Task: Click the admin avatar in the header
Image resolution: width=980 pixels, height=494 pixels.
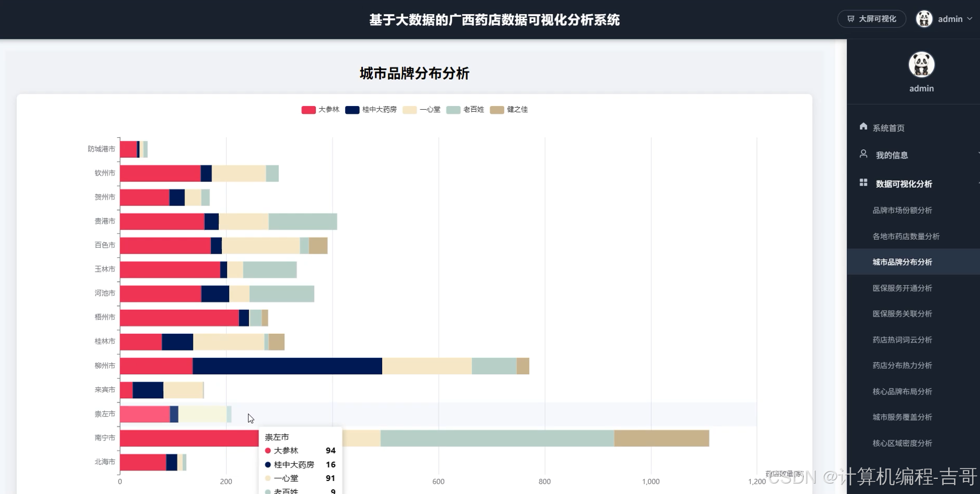Action: pyautogui.click(x=924, y=19)
